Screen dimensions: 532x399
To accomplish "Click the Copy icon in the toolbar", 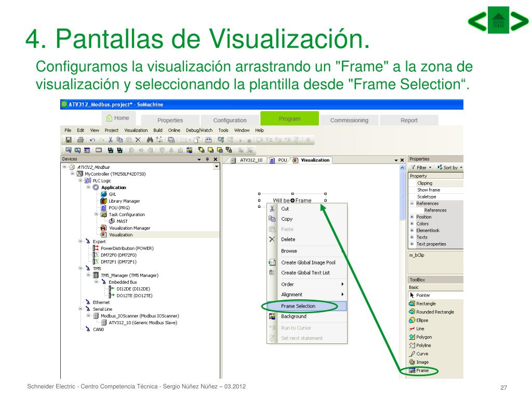I will tap(120, 140).
